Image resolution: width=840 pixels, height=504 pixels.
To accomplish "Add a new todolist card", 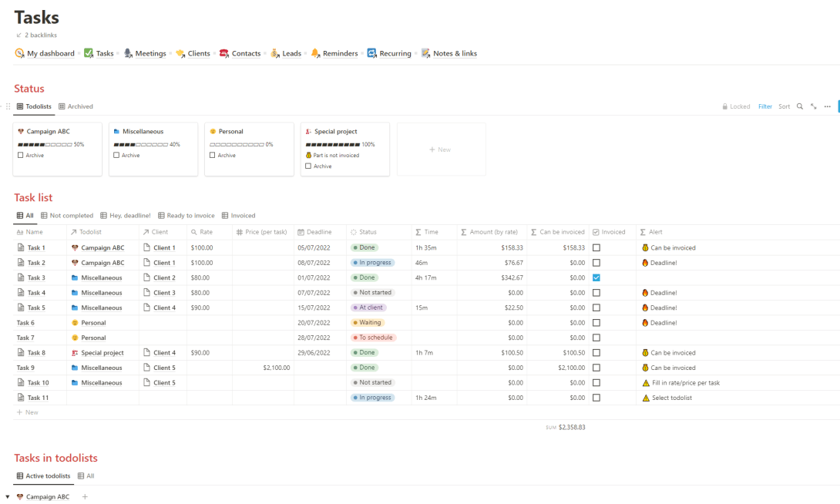I will click(x=441, y=150).
